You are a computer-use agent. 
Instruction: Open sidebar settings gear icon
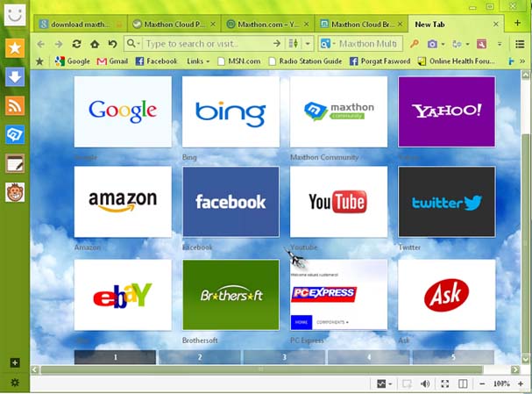[x=15, y=383]
